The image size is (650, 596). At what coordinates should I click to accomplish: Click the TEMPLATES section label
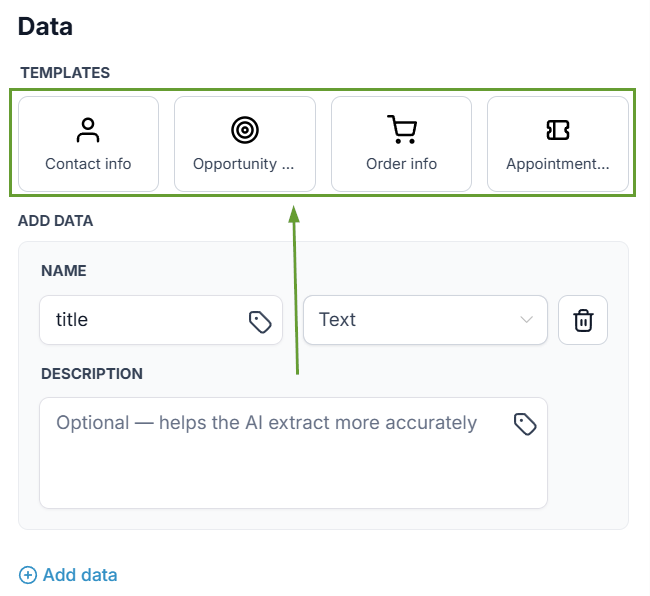click(x=65, y=73)
